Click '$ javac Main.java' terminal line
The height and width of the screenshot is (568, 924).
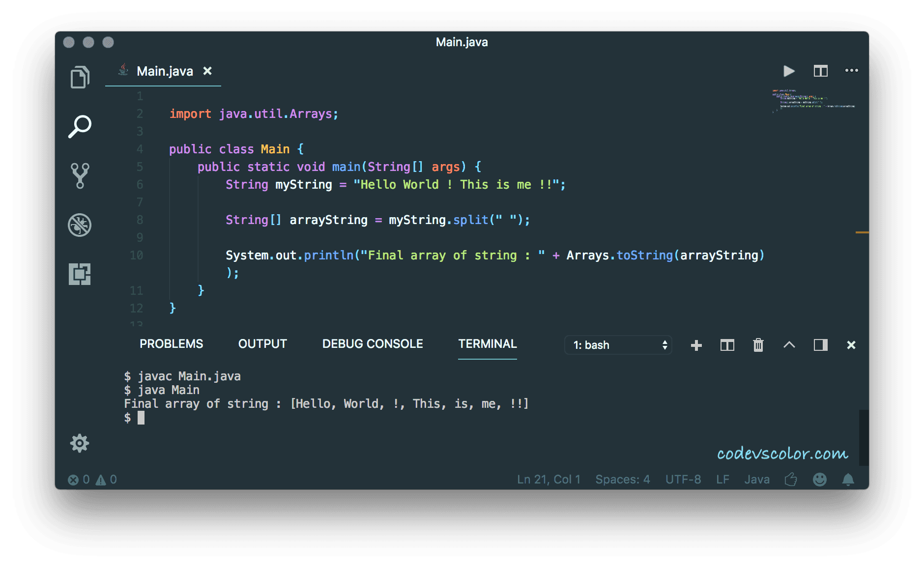182,376
